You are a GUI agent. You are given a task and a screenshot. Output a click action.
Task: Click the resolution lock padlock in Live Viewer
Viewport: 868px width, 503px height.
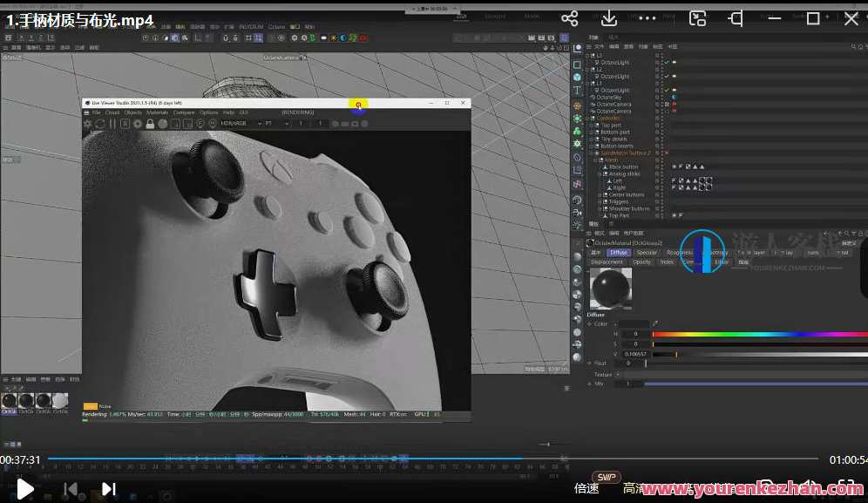point(149,124)
